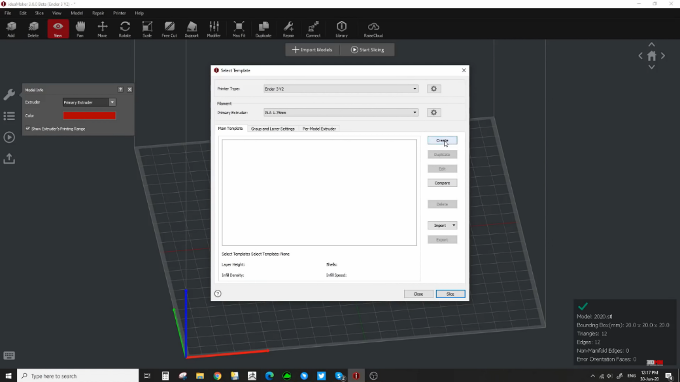Image resolution: width=680 pixels, height=382 pixels.
Task: Click the Repair wrench toolbar icon
Action: pos(288,29)
